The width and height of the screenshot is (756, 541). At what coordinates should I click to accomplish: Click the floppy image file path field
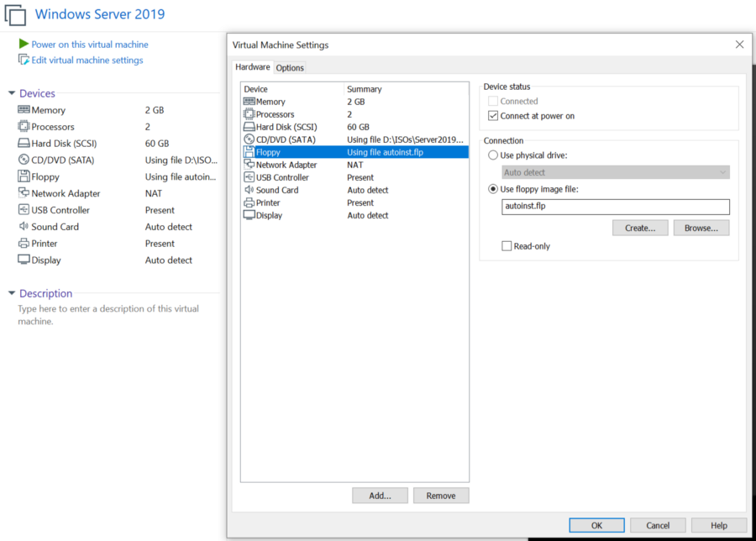(x=615, y=207)
